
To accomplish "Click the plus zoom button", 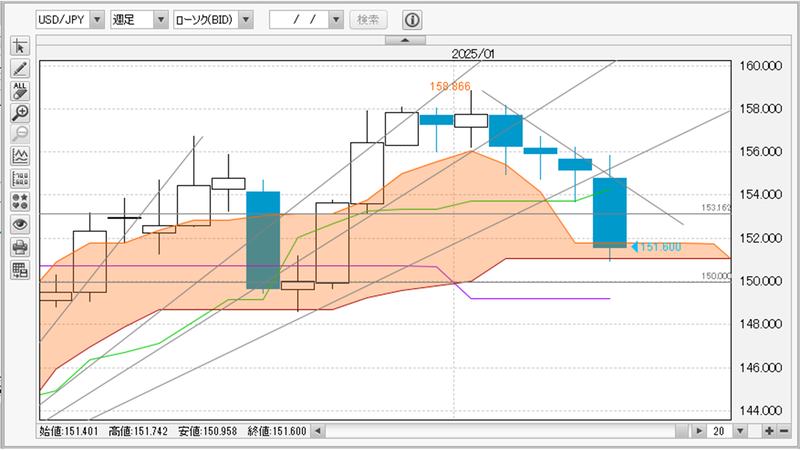I will [x=769, y=431].
